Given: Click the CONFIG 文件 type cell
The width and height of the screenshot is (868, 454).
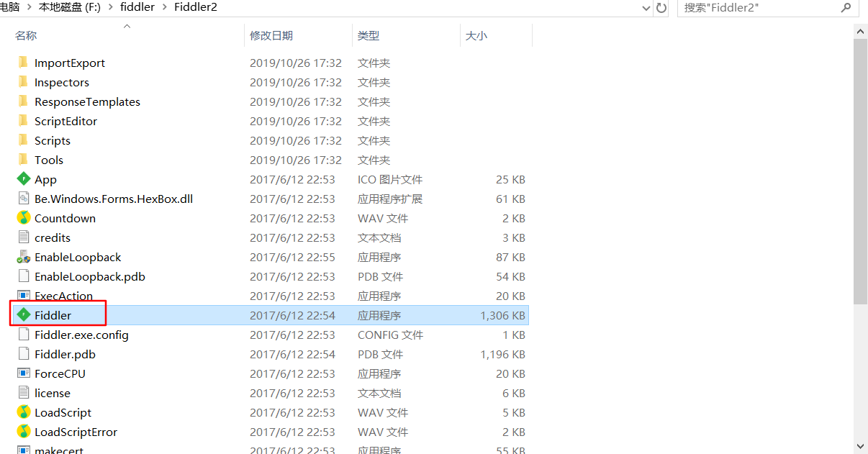Looking at the screenshot, I should tap(391, 335).
